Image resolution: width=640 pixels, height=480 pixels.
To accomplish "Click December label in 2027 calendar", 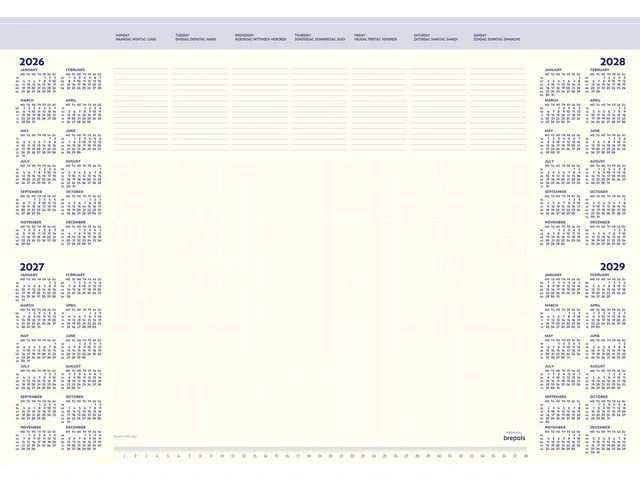I will click(x=77, y=427).
